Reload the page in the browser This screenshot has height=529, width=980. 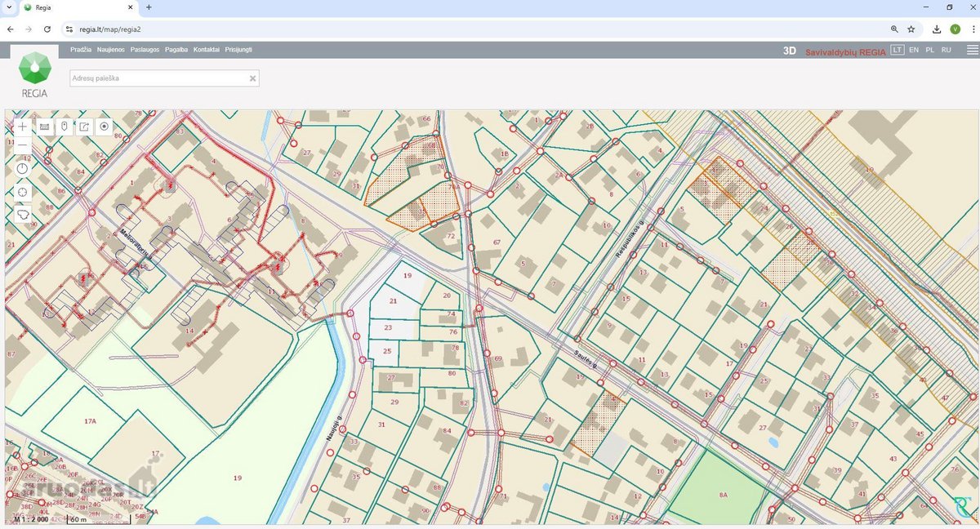coord(47,29)
